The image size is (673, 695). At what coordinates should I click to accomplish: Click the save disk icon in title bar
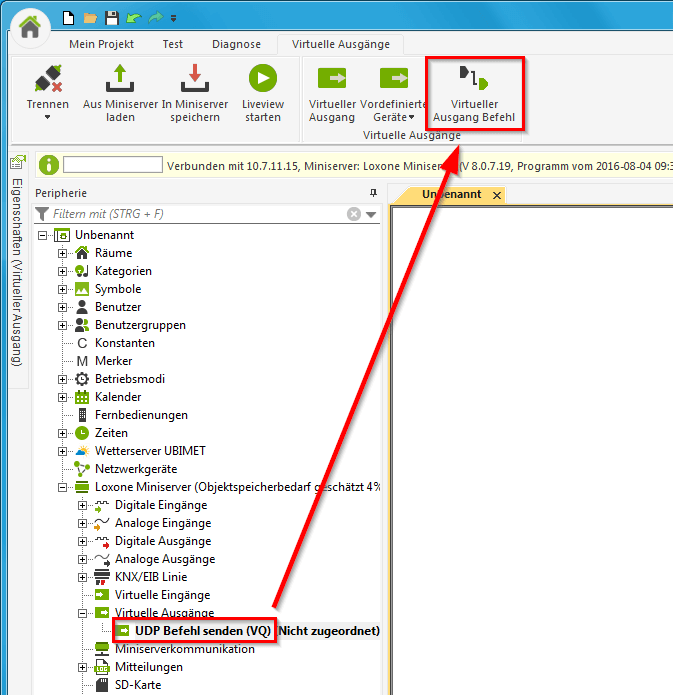point(111,18)
